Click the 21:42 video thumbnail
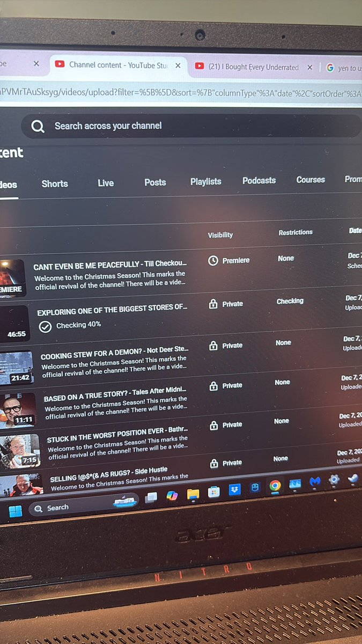Screen dimensions: 362x644 [16, 368]
